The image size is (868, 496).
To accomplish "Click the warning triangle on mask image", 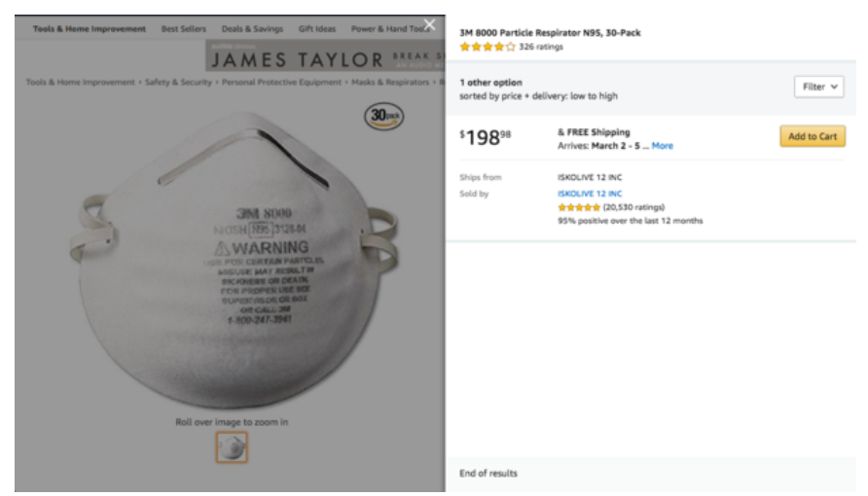I will (222, 248).
